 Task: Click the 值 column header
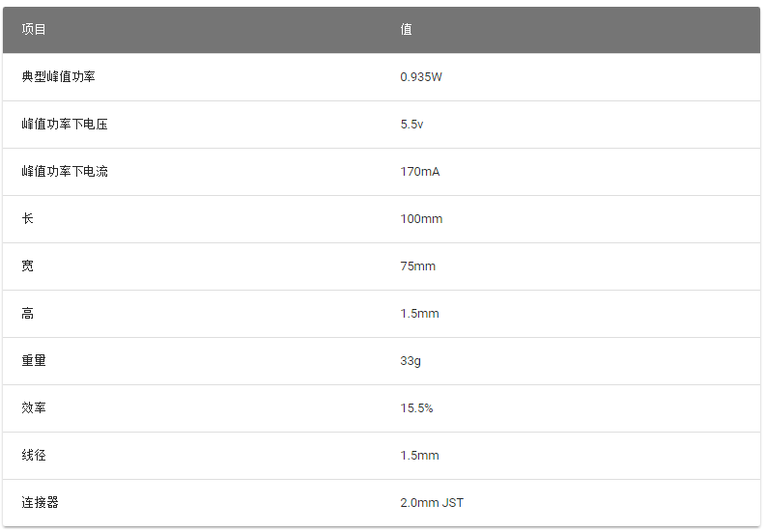(406, 29)
